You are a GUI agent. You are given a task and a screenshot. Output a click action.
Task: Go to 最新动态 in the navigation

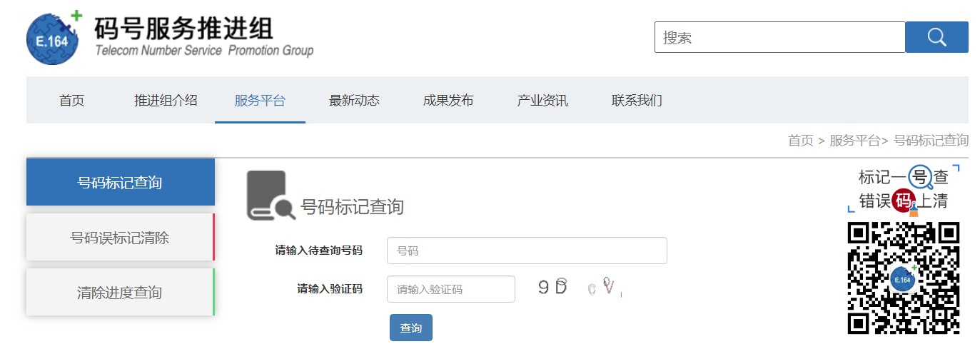click(x=354, y=101)
